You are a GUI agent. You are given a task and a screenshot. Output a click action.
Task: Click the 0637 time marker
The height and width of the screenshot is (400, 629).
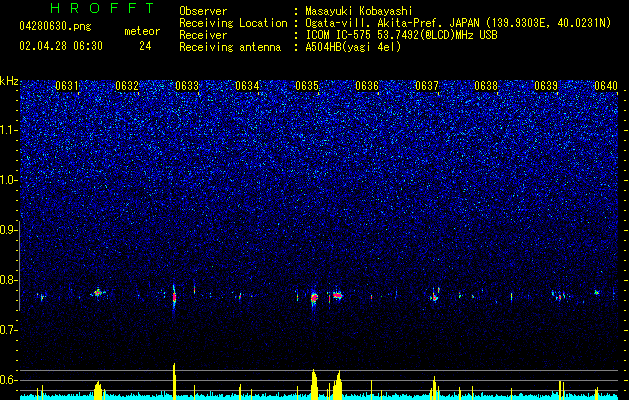click(427, 85)
